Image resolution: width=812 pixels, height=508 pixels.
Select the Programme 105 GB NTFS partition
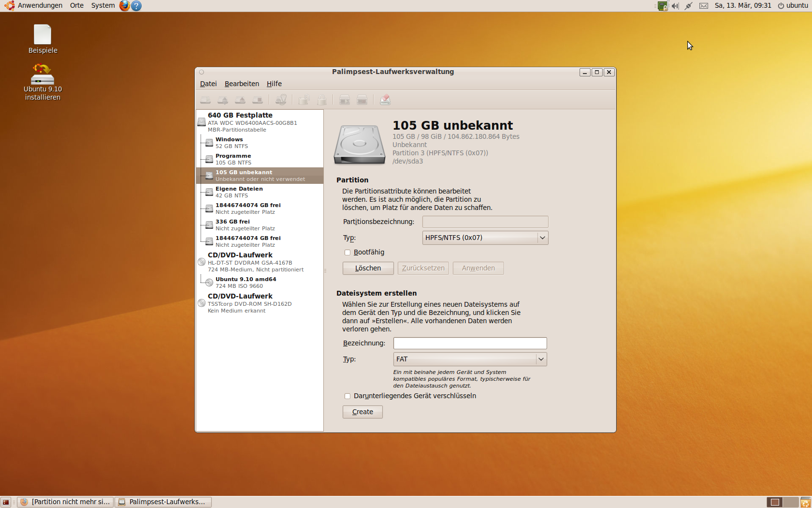point(260,159)
